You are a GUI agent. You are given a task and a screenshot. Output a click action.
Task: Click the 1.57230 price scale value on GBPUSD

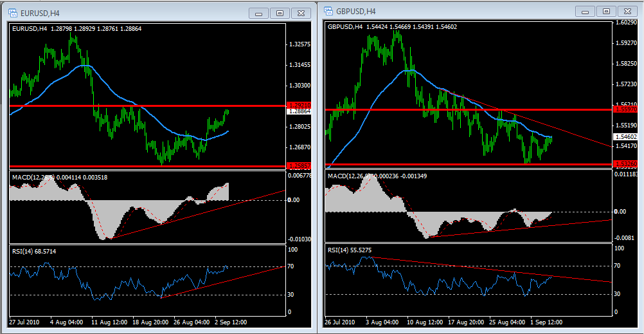coord(627,84)
